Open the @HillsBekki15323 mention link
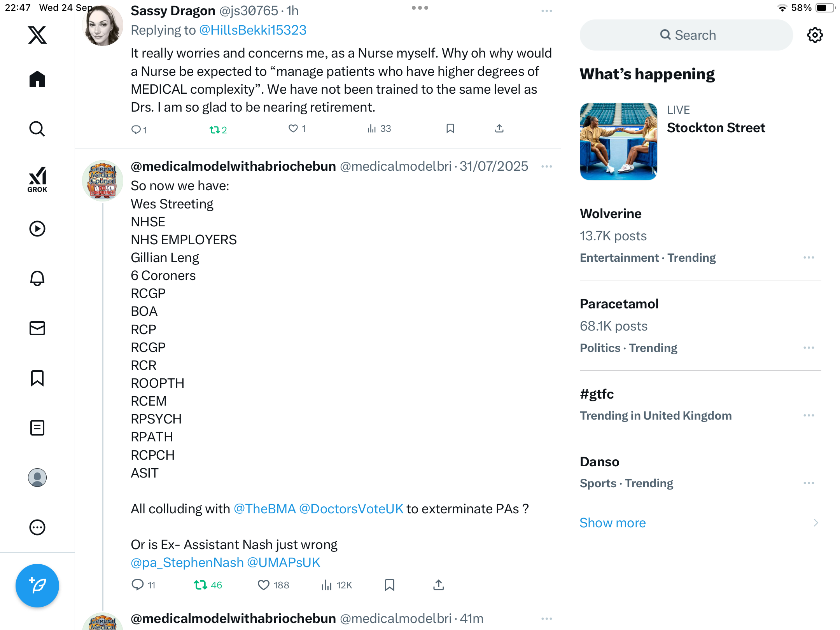Viewport: 840px width, 630px height. pyautogui.click(x=253, y=30)
